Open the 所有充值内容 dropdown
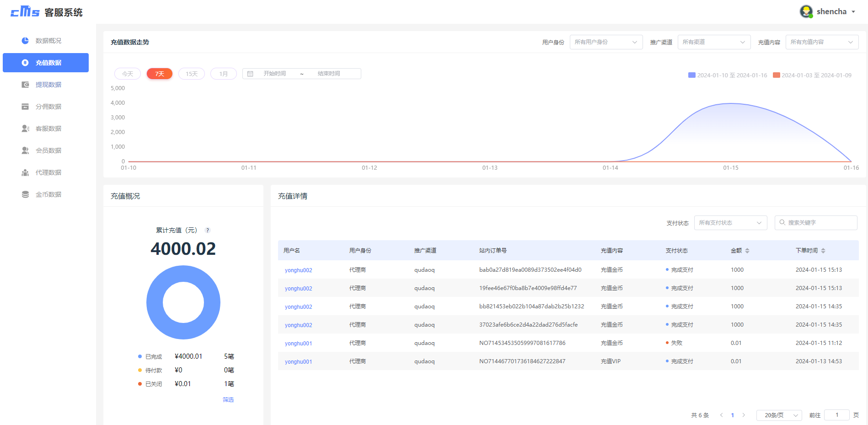The width and height of the screenshot is (868, 425). coord(822,42)
